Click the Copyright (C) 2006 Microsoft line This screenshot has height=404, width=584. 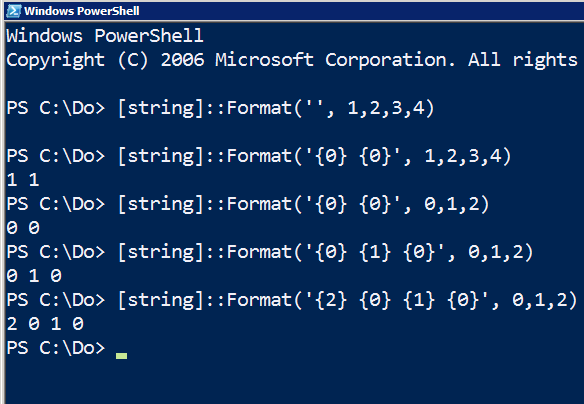pos(292,60)
